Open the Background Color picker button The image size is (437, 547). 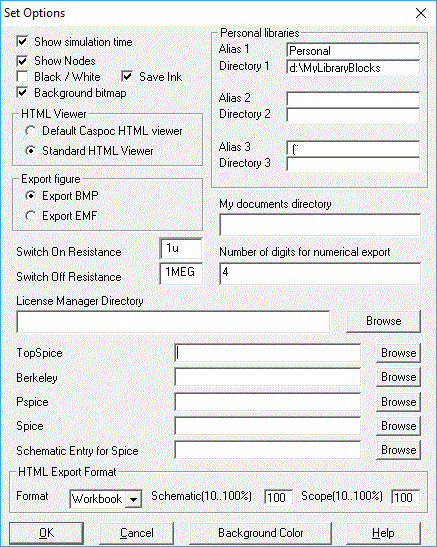coord(261,533)
